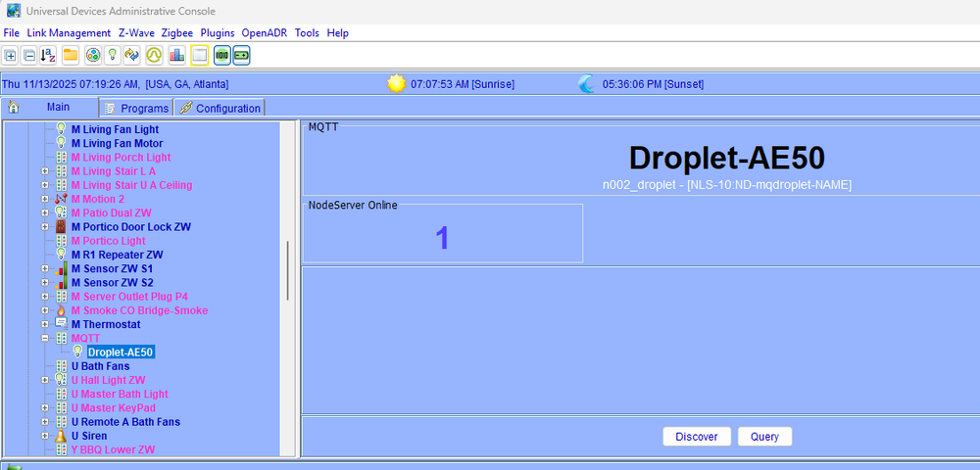Screen dimensions: 980x470
Task: Click the green binary 1010 toolbar icon
Action: 221,56
